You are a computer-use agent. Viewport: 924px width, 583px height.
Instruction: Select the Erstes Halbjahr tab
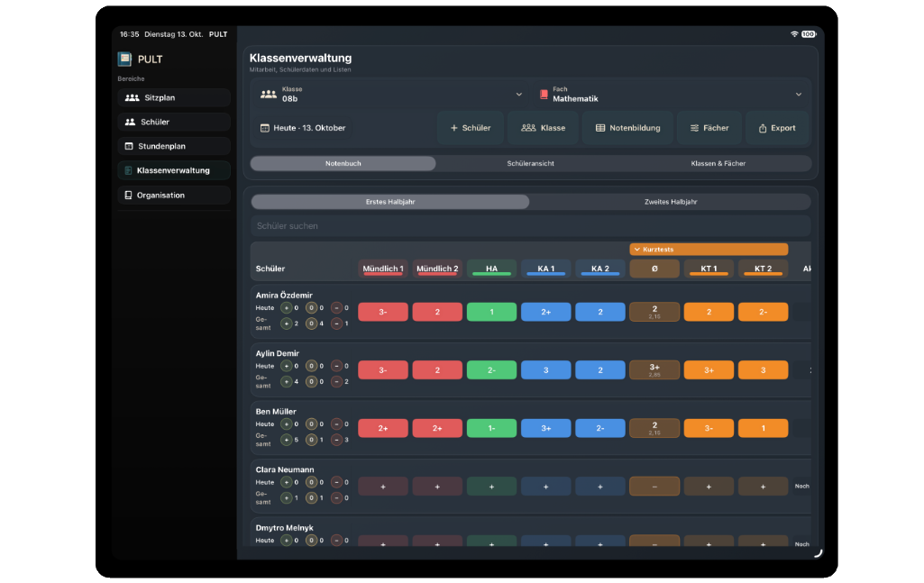click(x=390, y=202)
